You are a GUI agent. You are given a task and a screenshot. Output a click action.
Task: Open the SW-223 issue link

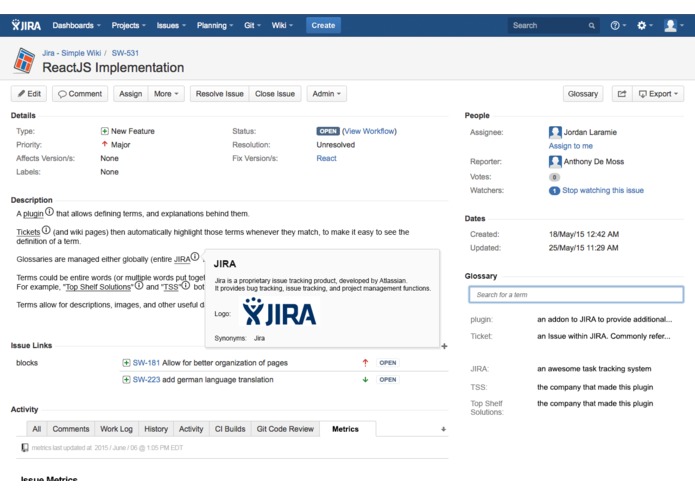click(146, 380)
